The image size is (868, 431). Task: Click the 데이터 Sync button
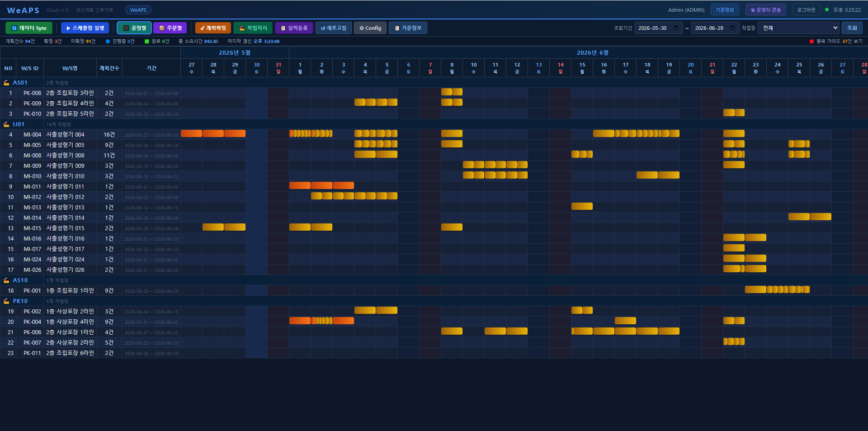point(29,28)
